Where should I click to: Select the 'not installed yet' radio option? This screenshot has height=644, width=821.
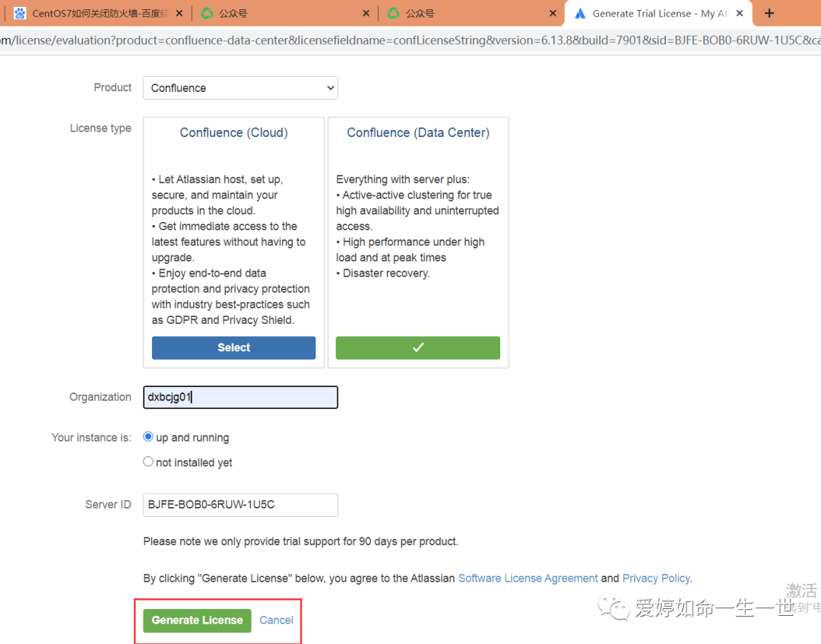[148, 462]
